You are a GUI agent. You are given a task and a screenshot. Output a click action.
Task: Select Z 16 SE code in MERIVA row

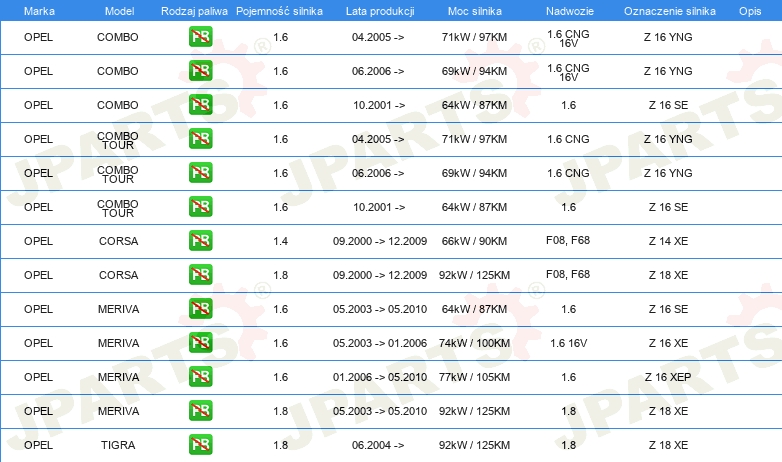pyautogui.click(x=668, y=309)
